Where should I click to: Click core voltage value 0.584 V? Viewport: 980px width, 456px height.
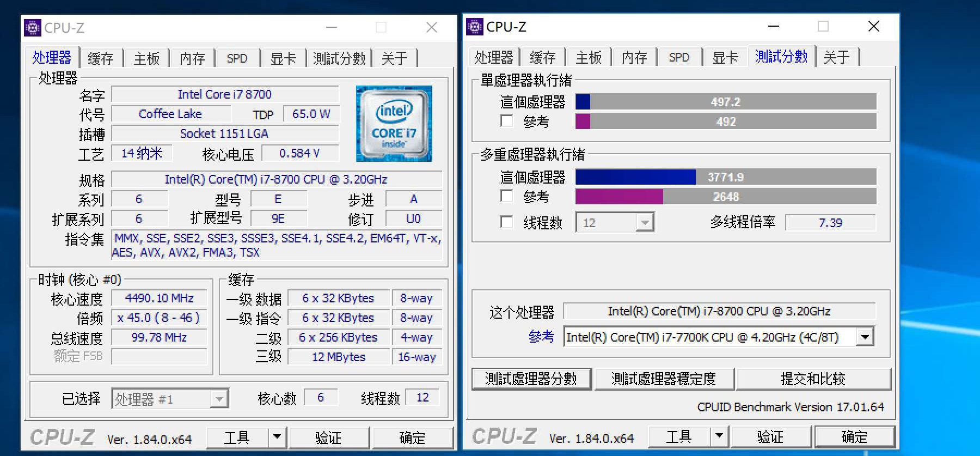coord(300,153)
